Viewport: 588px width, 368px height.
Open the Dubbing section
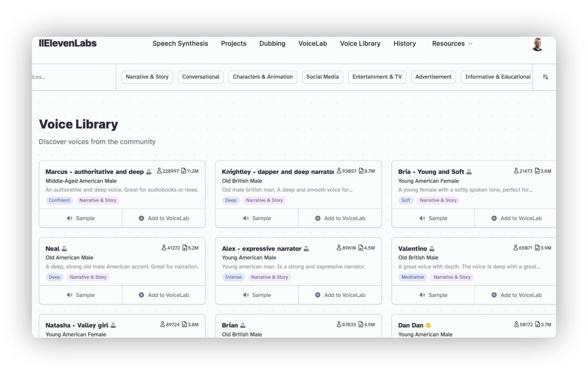[272, 44]
